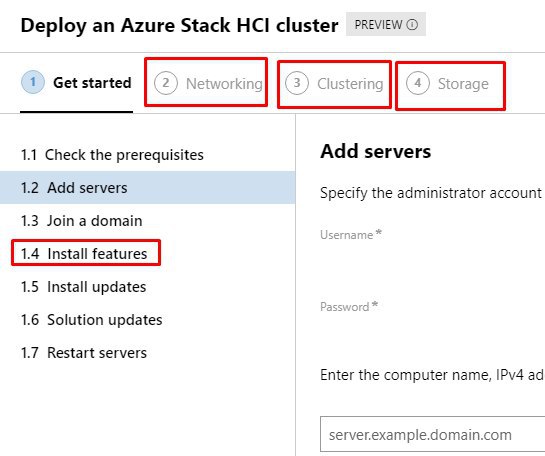Click the PREVIEW badge text

tap(378, 25)
